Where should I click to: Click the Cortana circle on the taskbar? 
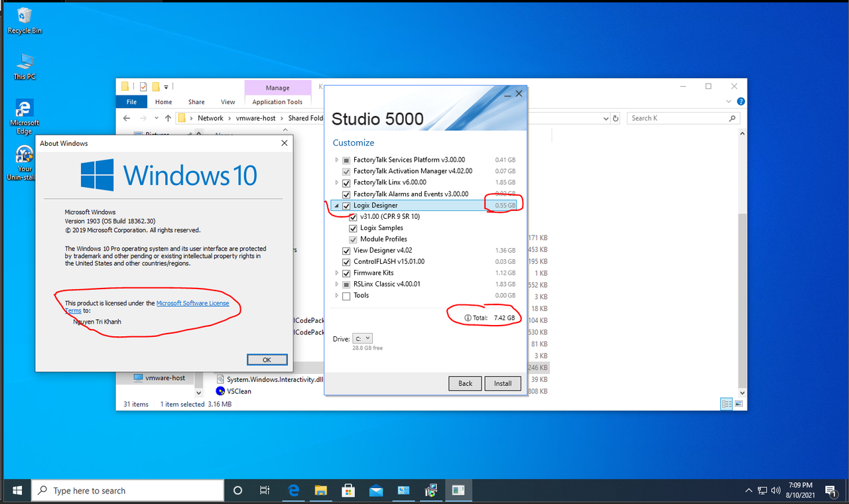[x=237, y=491]
